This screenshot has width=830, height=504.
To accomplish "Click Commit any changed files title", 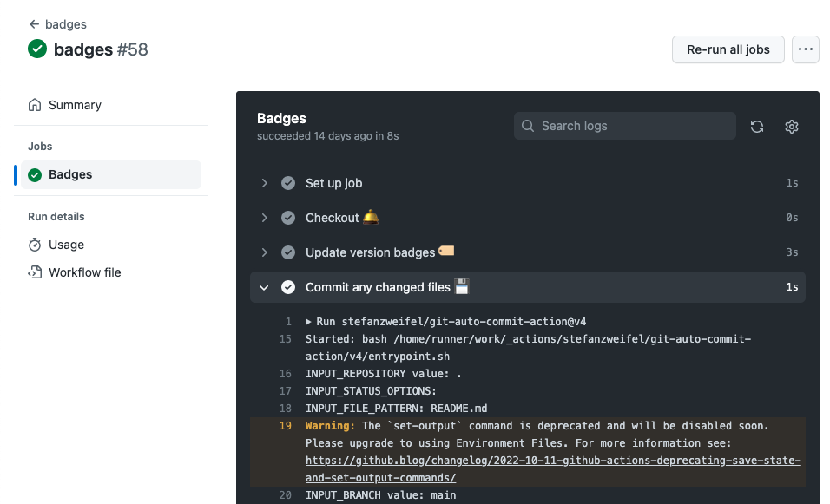I will click(378, 287).
